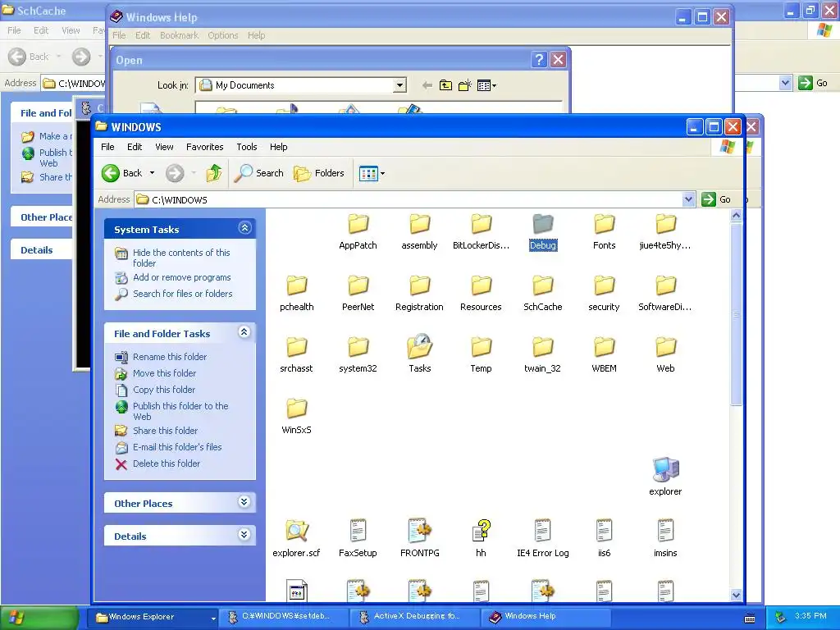Image resolution: width=840 pixels, height=630 pixels.
Task: Click Search for files or folders link
Action: click(183, 294)
